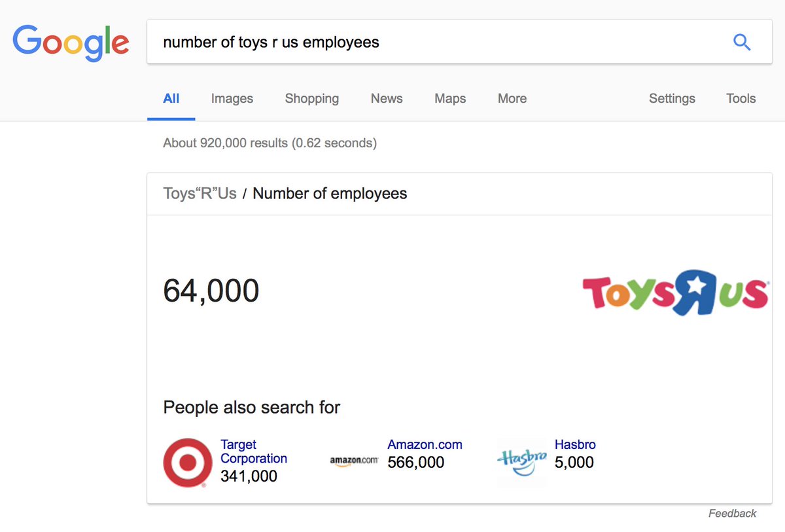Image resolution: width=785 pixels, height=532 pixels.
Task: Click the Google logo
Action: click(71, 43)
